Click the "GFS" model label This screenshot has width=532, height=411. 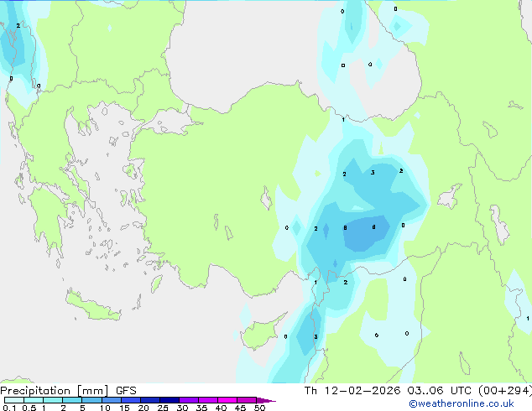point(126,391)
